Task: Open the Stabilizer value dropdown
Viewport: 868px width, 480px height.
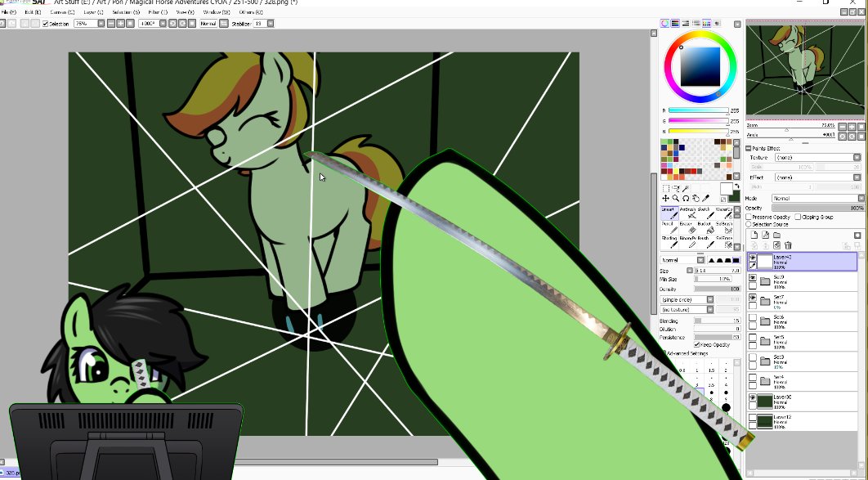Action: tap(271, 23)
